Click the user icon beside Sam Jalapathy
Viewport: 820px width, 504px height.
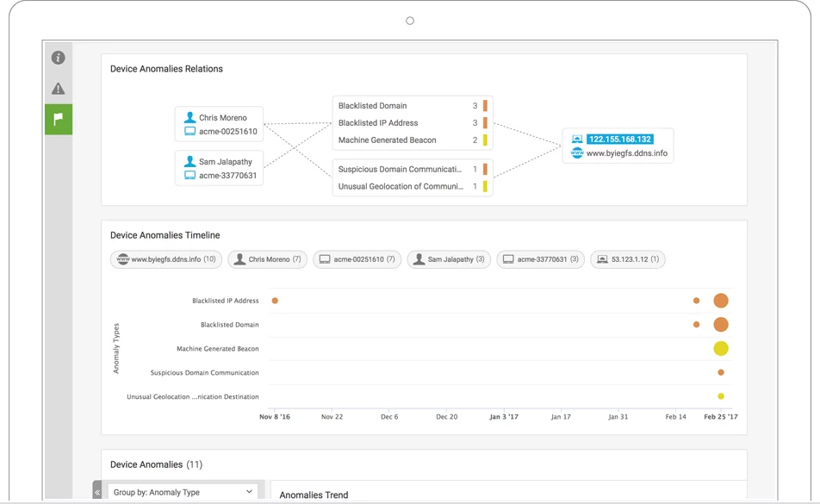pyautogui.click(x=190, y=162)
